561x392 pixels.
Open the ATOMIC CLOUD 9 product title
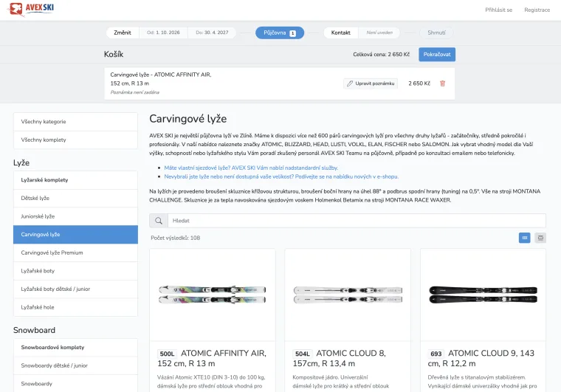point(481,358)
